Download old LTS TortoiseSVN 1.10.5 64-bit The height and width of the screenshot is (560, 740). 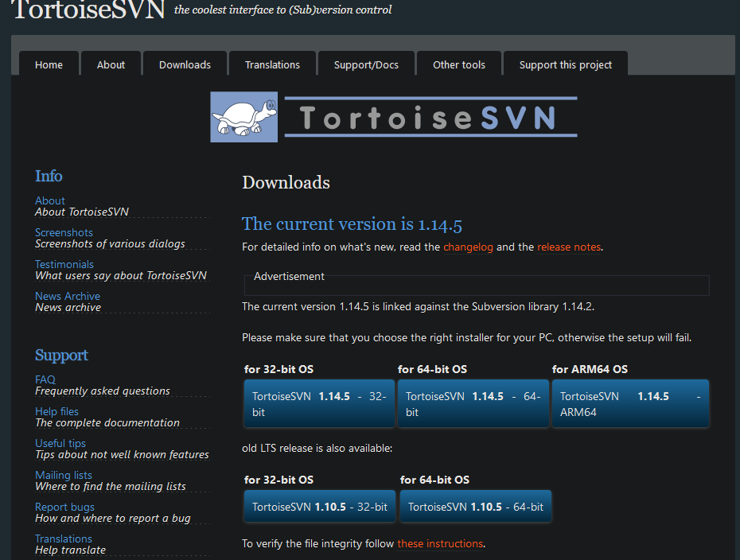(x=475, y=507)
